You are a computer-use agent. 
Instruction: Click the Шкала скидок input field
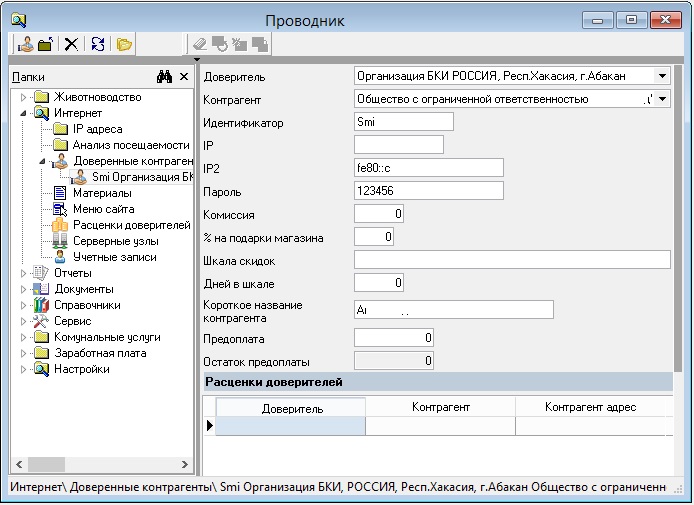512,260
